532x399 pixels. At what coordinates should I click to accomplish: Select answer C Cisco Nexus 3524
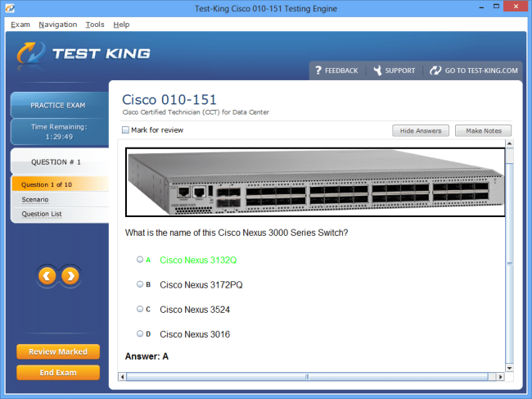click(140, 309)
